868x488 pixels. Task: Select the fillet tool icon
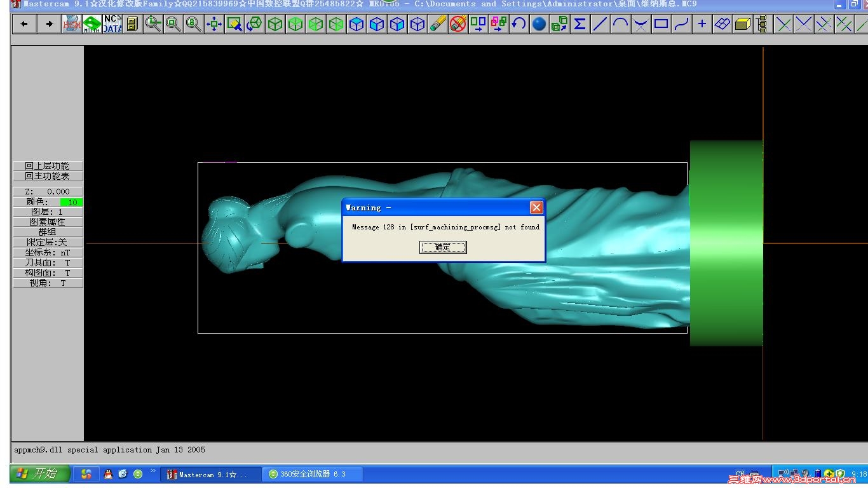click(x=641, y=24)
